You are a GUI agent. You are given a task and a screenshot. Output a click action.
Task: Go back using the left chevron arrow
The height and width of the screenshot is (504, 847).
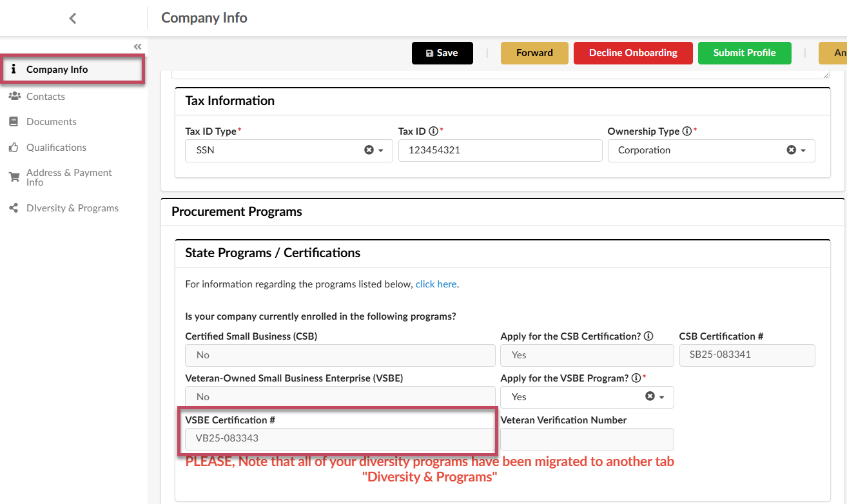[73, 19]
